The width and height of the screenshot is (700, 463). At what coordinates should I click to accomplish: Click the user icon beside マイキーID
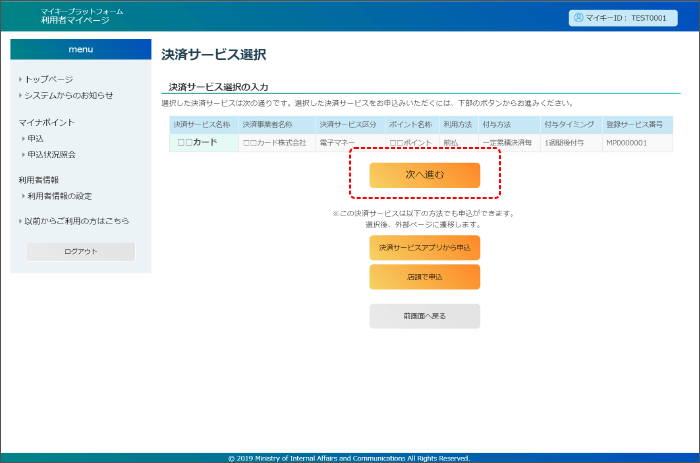579,17
